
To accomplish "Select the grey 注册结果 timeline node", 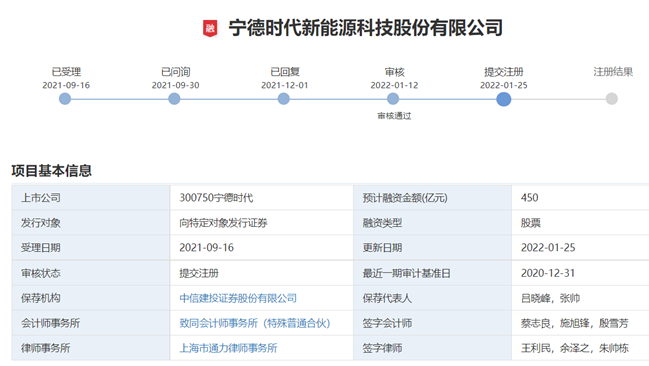I will pyautogui.click(x=612, y=99).
